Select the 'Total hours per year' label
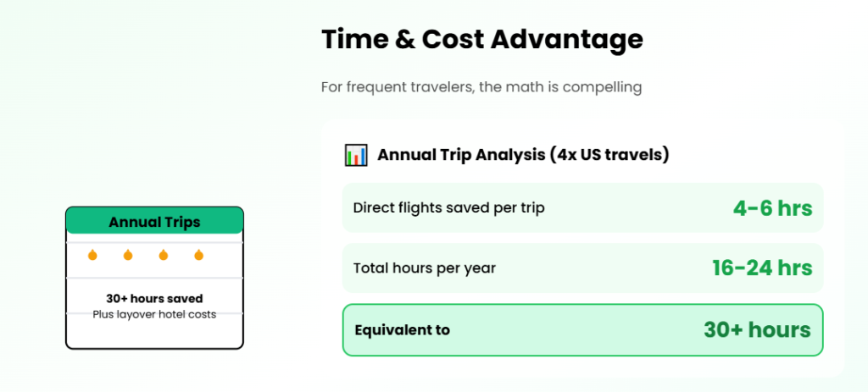Screen dimensions: 868x392 pos(425,268)
